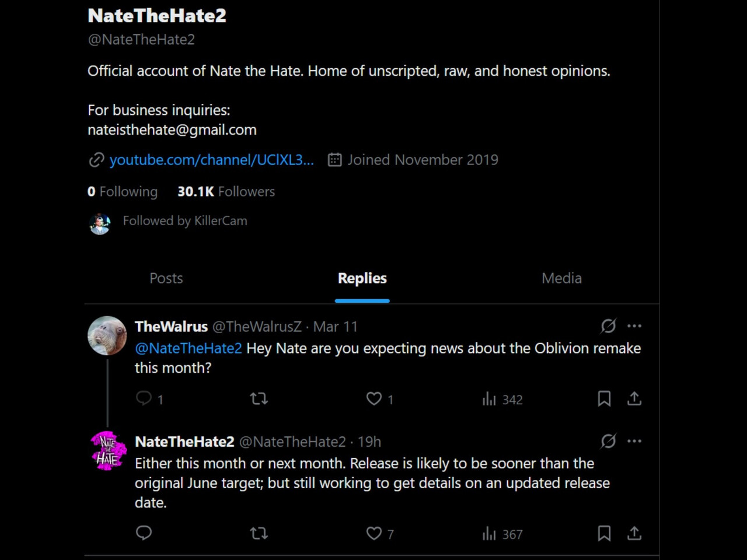Image resolution: width=747 pixels, height=560 pixels.
Task: Open more options on TheWalrus's post
Action: click(x=634, y=326)
